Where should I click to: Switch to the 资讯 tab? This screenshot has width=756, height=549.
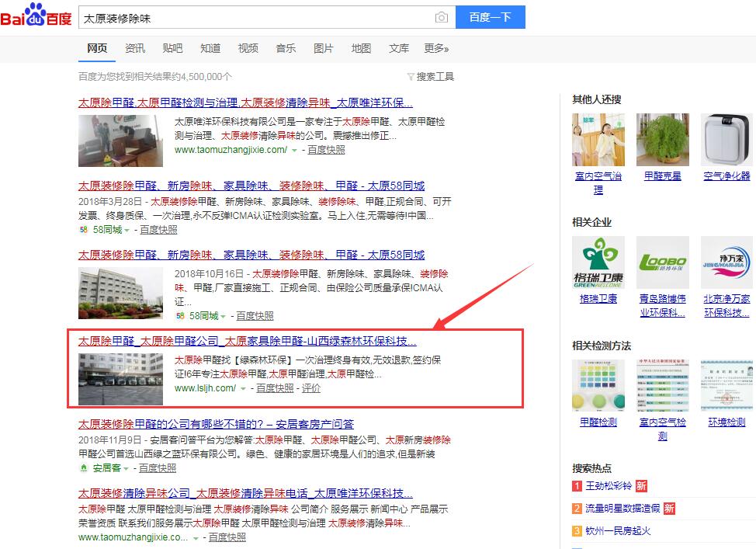point(135,48)
